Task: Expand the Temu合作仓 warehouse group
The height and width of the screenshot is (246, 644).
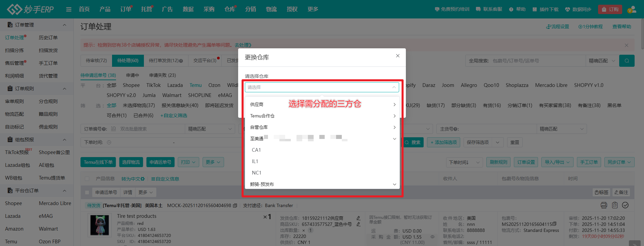Action: (x=322, y=116)
